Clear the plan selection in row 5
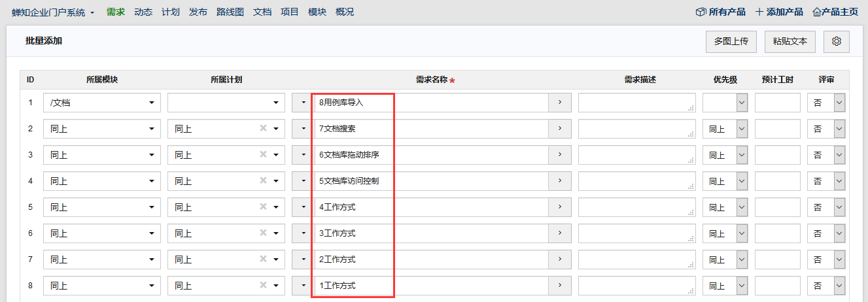Screen dimensions: 868x302 tap(263, 207)
